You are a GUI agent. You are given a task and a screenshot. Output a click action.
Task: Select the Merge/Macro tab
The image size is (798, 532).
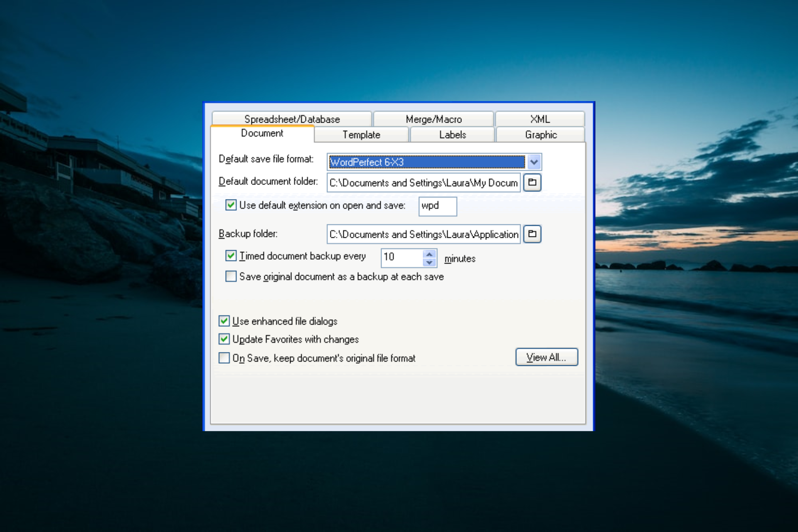point(433,119)
